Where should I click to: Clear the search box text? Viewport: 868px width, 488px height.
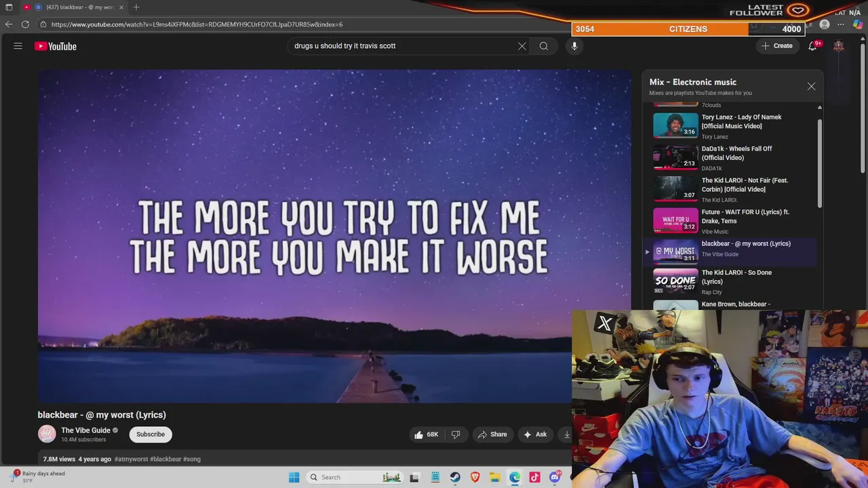[x=522, y=46]
